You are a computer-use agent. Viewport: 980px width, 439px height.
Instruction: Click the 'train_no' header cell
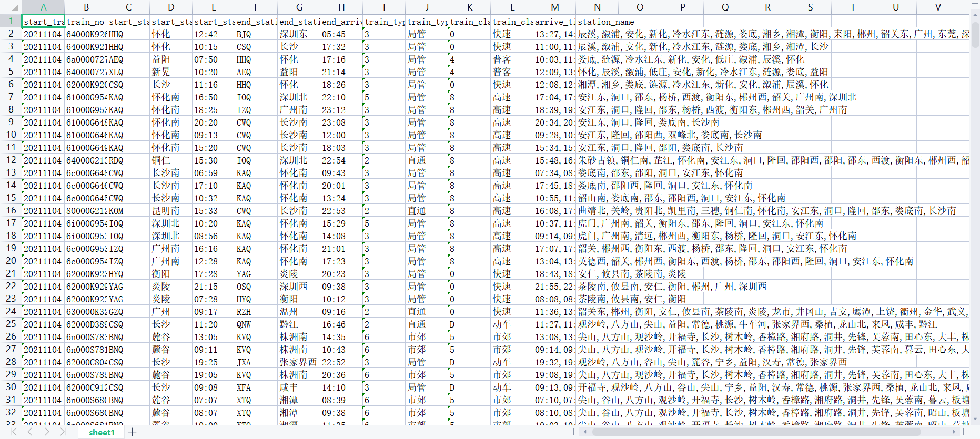tap(86, 22)
